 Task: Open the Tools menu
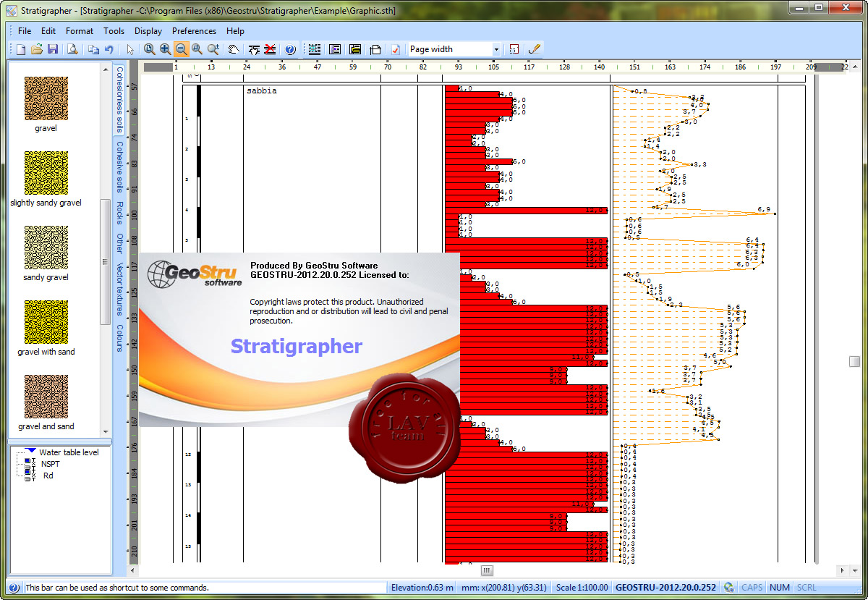click(114, 31)
